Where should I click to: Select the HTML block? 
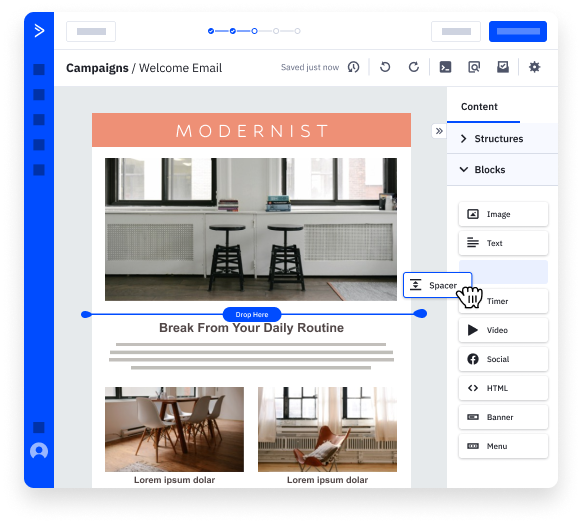tap(503, 388)
